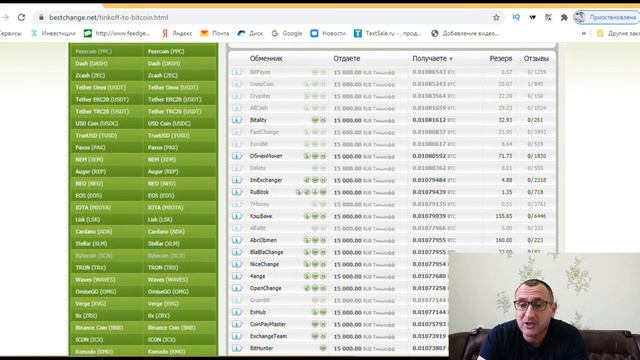Open the Добавление видео bookmark

(465, 33)
